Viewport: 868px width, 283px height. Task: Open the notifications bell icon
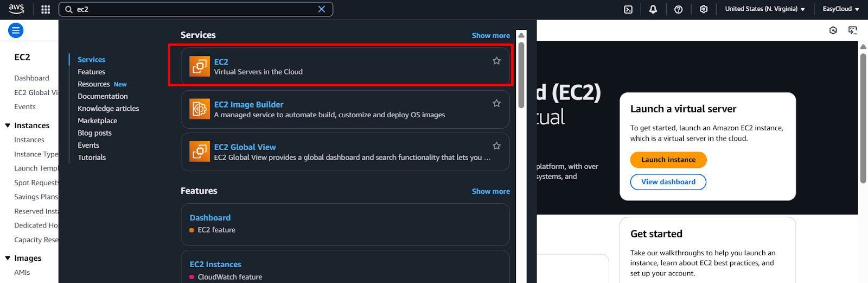tap(653, 9)
